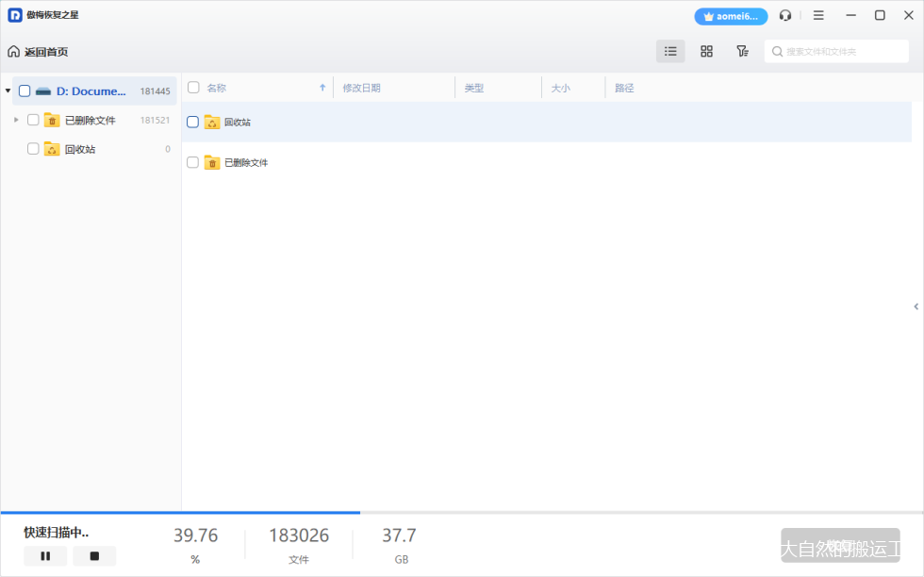Sort by 类型 column header
Screen dimensions: 924x577
(473, 88)
